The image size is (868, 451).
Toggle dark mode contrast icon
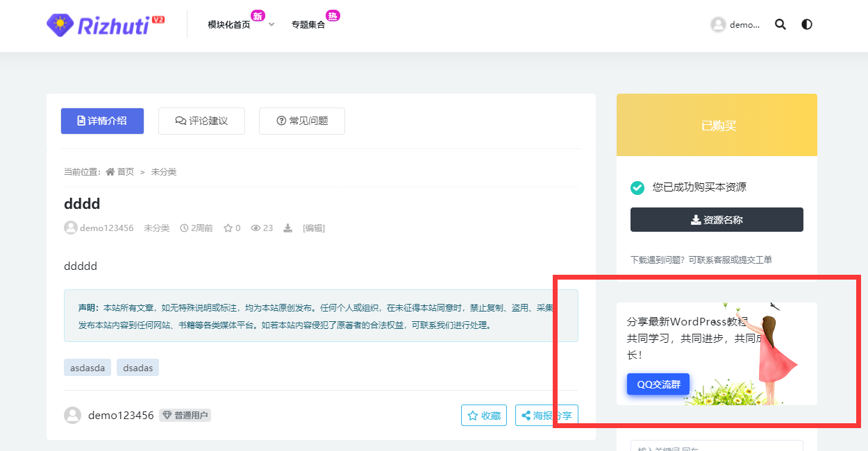click(x=806, y=24)
